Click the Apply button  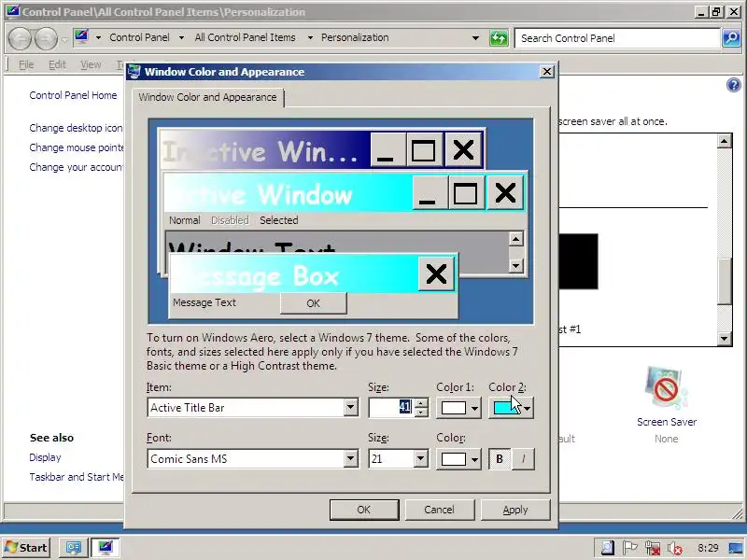click(515, 510)
